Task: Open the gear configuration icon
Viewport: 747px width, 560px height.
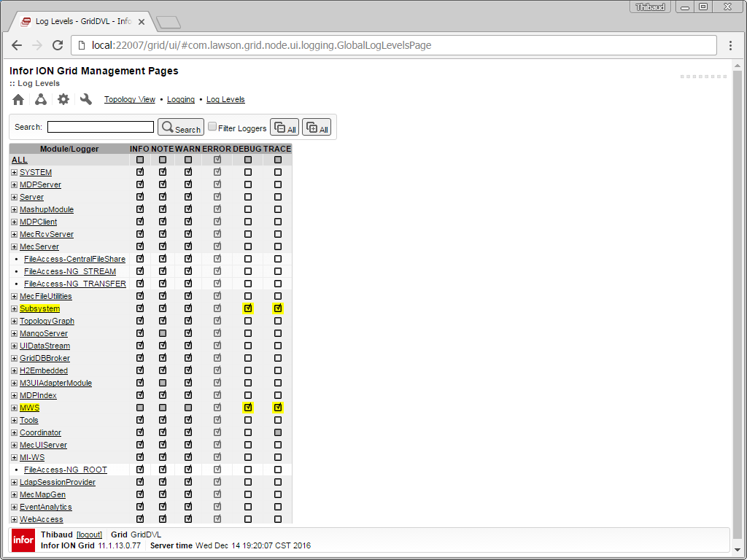Action: 63,100
